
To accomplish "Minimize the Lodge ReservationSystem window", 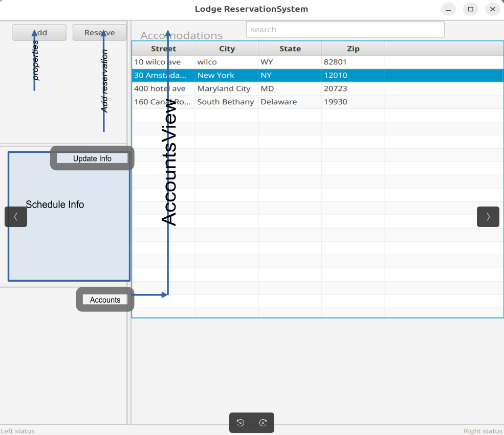I will 448,9.
